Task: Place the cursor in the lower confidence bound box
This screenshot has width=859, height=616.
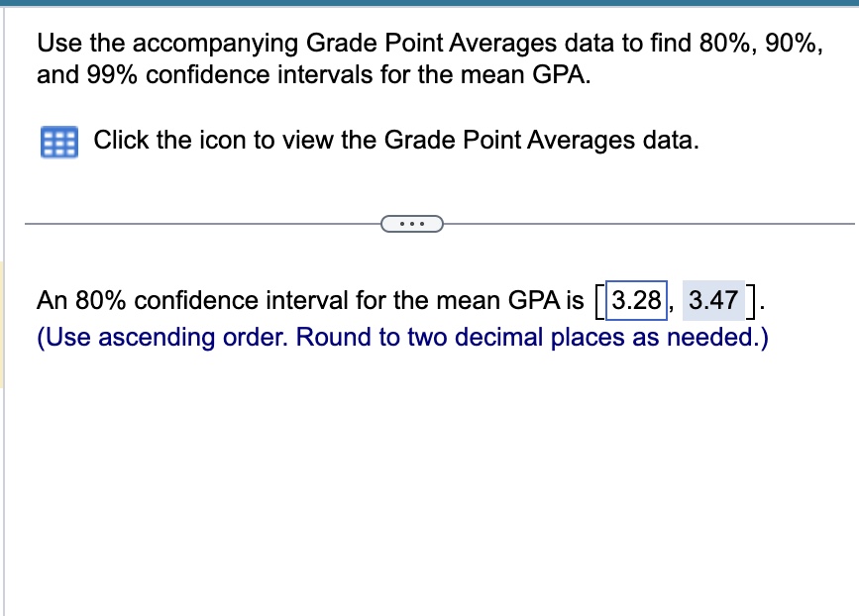Action: 635,300
